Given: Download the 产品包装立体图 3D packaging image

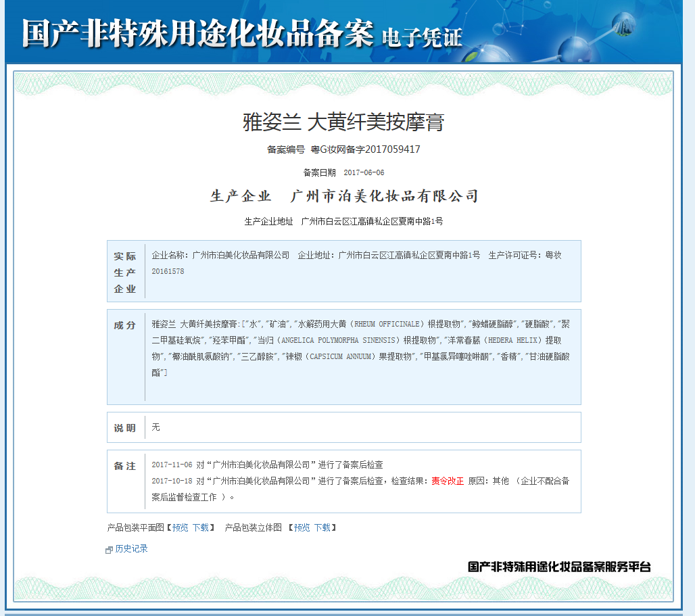Looking at the screenshot, I should 322,527.
